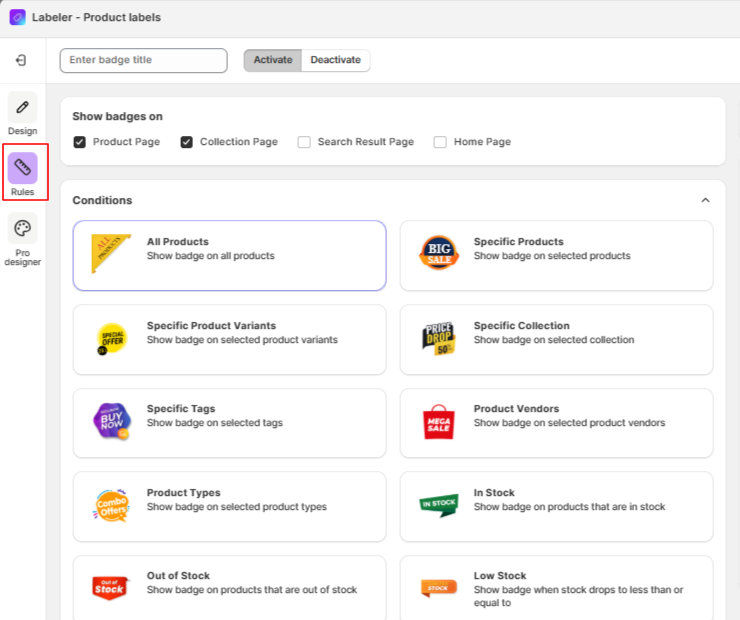Click the Price Drop badge image

tap(438, 338)
